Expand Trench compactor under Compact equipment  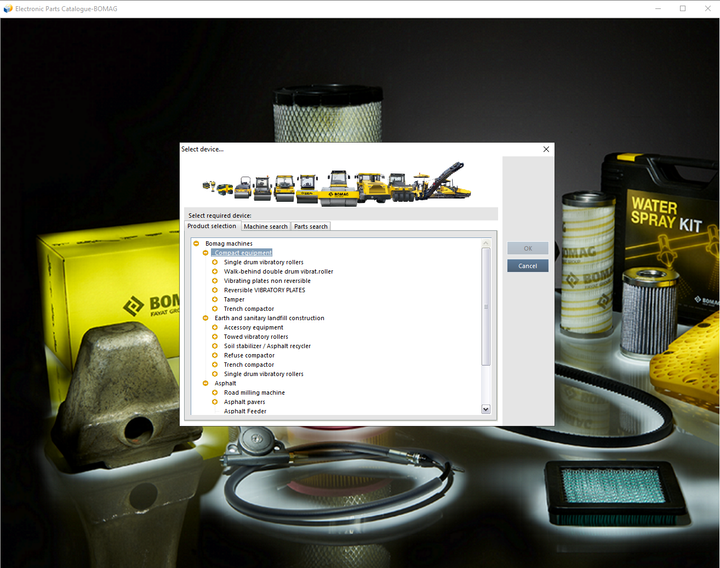pyautogui.click(x=214, y=309)
